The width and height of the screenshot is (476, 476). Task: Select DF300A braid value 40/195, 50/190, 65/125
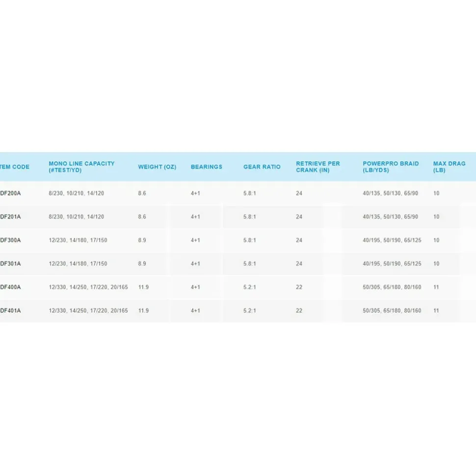point(392,240)
